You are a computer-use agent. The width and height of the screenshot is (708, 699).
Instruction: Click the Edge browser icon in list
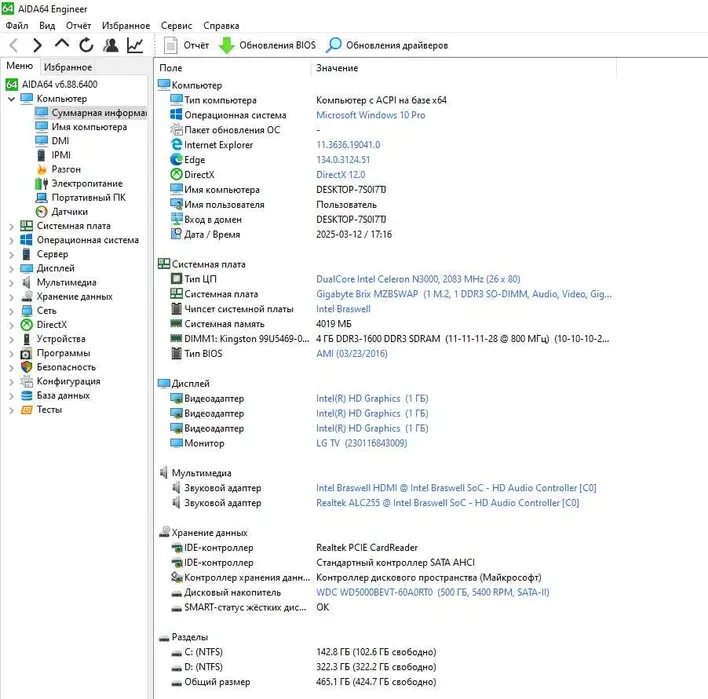(x=176, y=159)
